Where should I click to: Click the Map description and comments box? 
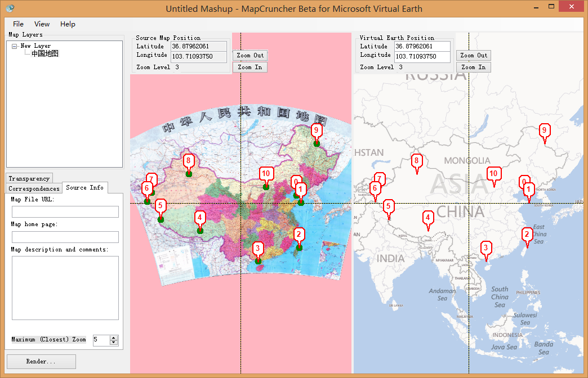click(65, 287)
